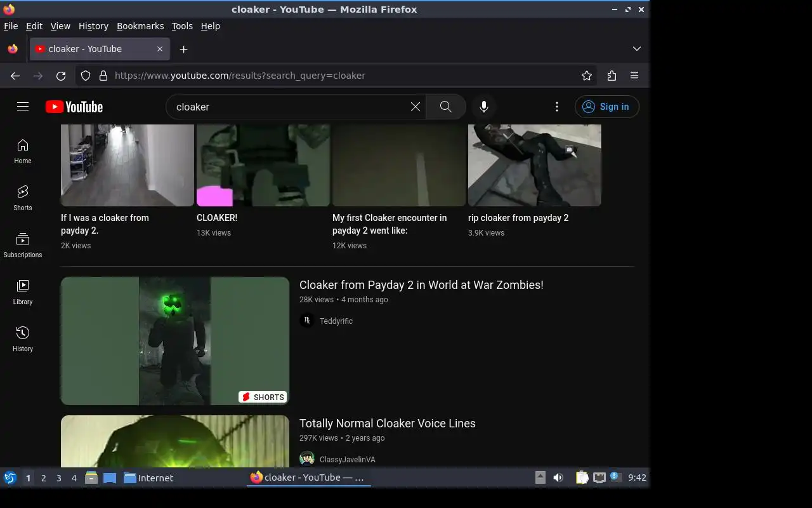Click the CLOAKER! short thumbnail

tap(263, 165)
